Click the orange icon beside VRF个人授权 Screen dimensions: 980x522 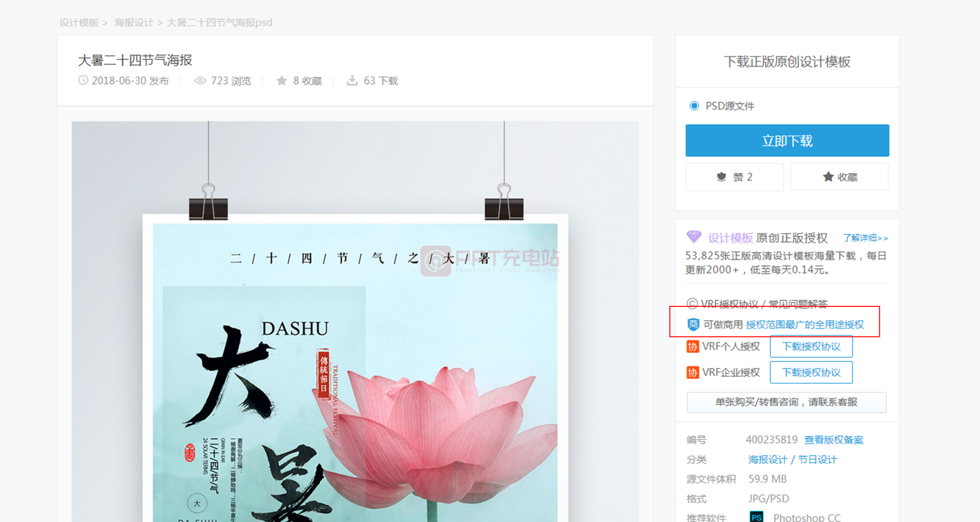click(x=692, y=347)
